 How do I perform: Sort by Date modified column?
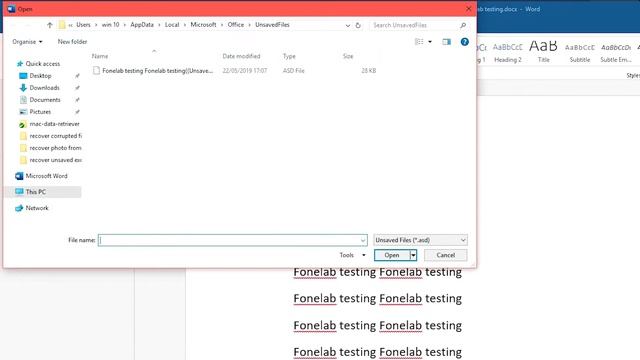pos(241,56)
